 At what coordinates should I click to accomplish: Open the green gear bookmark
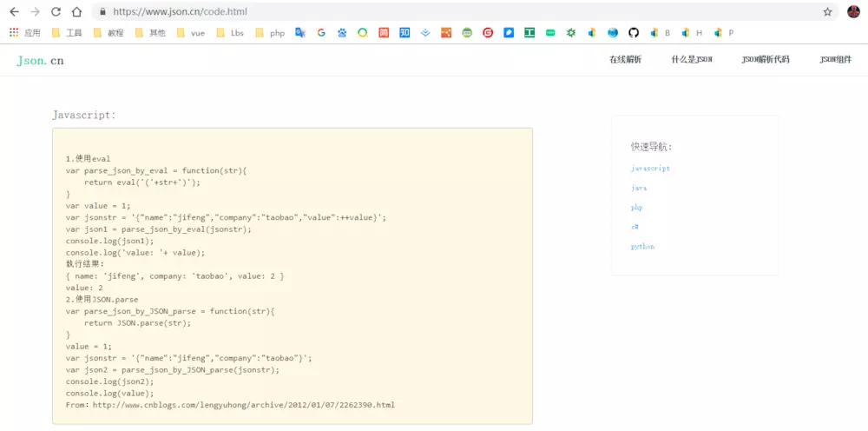coord(571,33)
